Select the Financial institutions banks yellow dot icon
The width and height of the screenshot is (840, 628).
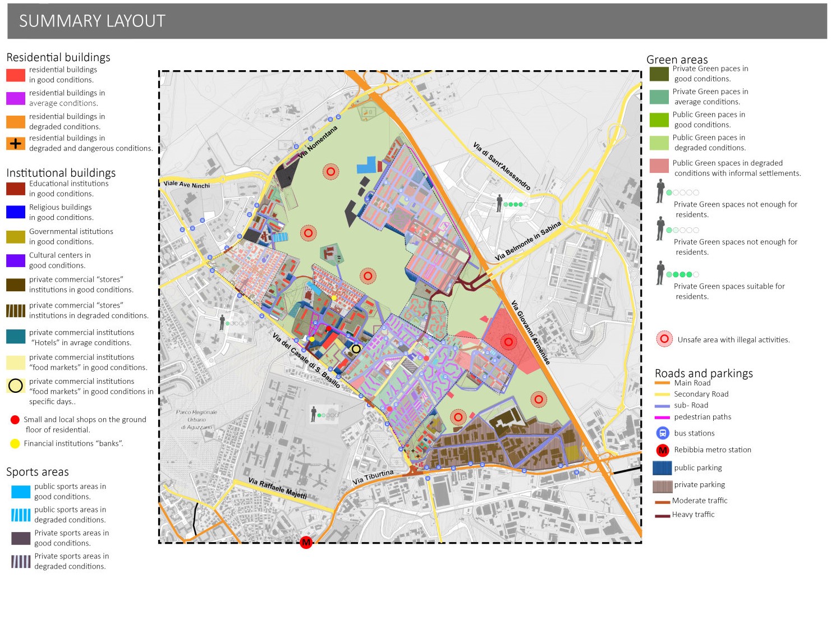pos(15,443)
